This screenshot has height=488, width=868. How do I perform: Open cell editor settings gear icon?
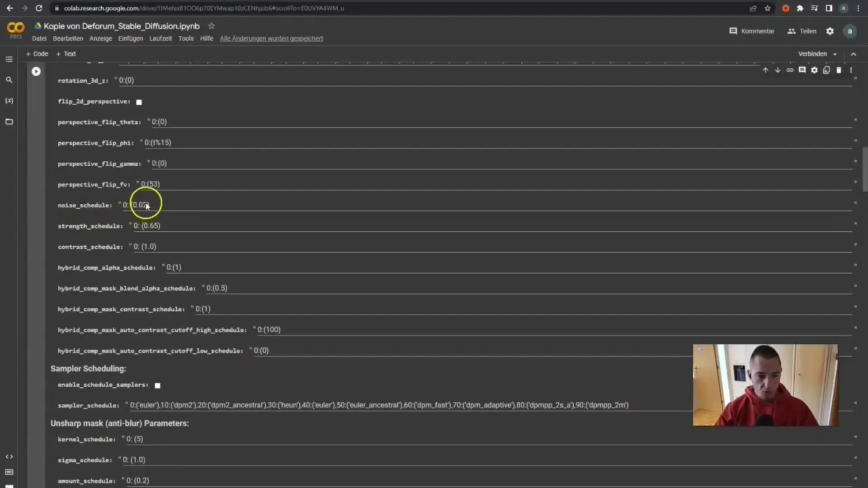tap(814, 70)
